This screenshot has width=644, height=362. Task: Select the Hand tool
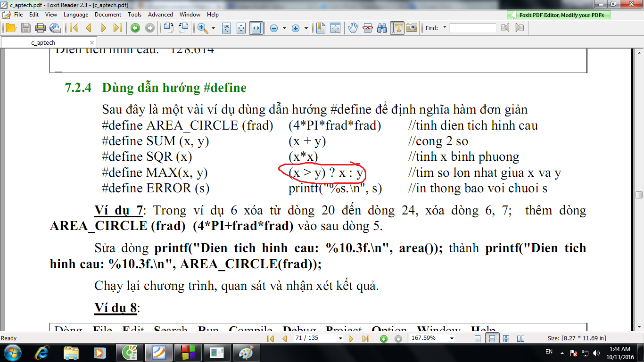point(353,28)
